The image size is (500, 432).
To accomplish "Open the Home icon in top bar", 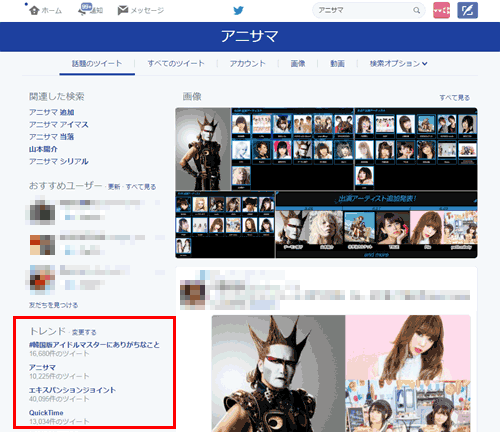I will pos(34,10).
